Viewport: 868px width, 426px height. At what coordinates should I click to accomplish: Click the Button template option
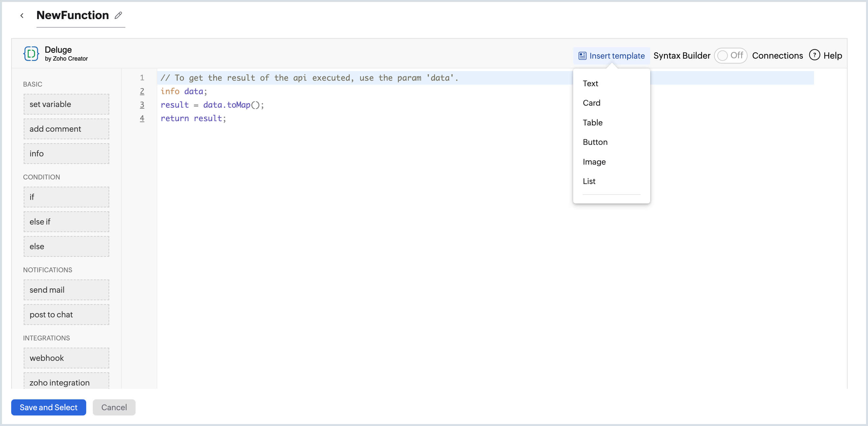pos(595,142)
